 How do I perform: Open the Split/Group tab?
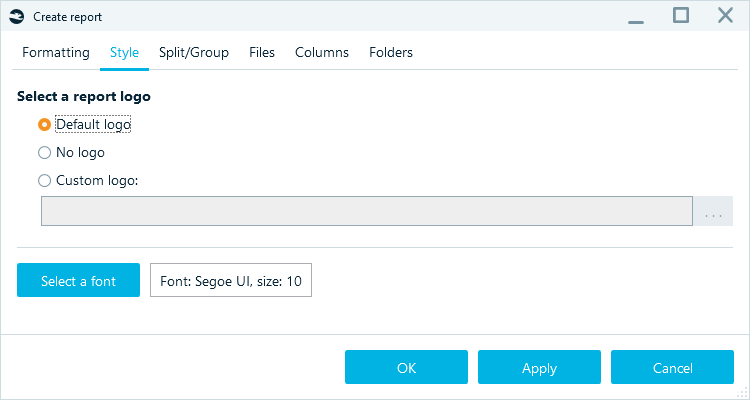pyautogui.click(x=194, y=52)
